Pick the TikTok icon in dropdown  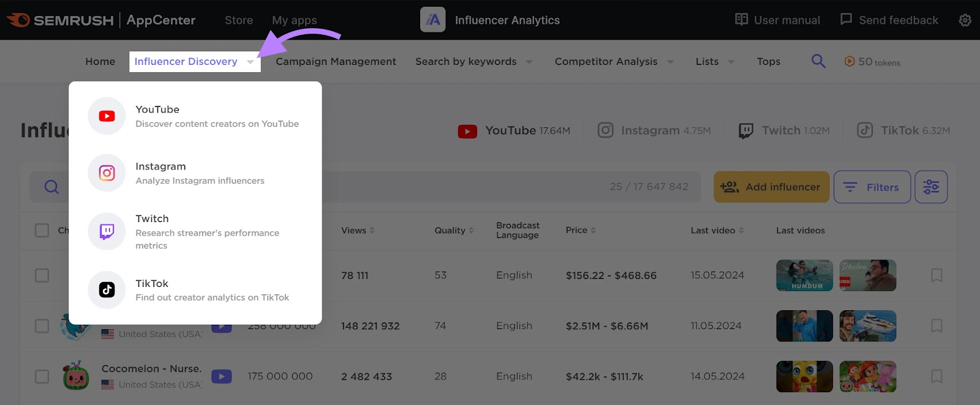107,290
